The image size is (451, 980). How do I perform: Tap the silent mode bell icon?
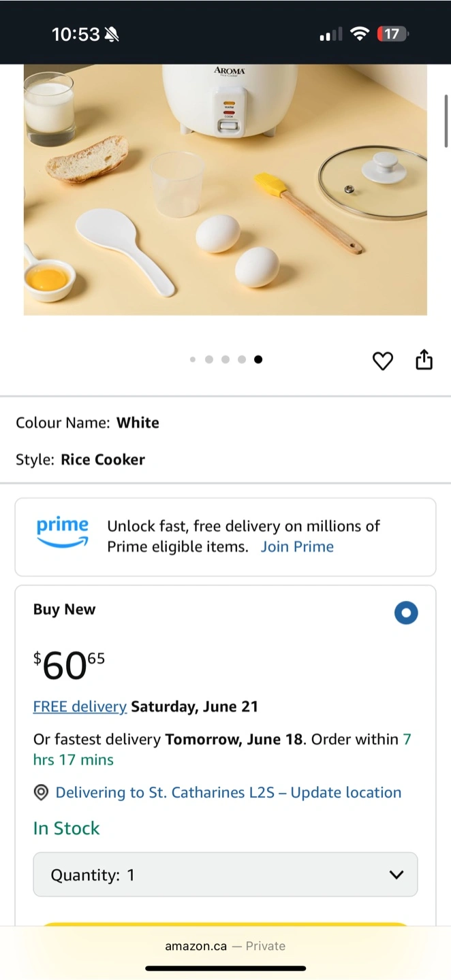click(111, 34)
